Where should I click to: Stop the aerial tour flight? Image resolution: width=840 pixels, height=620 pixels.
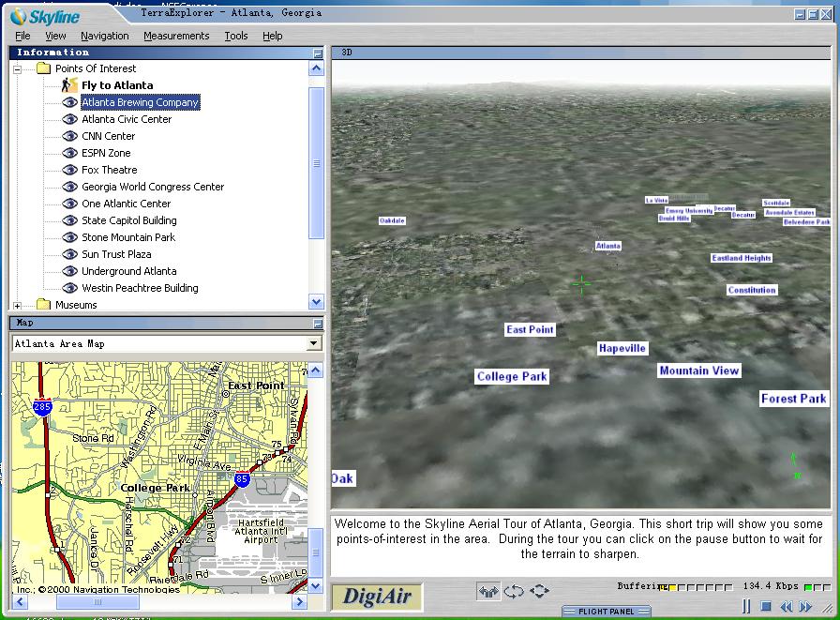[766, 606]
